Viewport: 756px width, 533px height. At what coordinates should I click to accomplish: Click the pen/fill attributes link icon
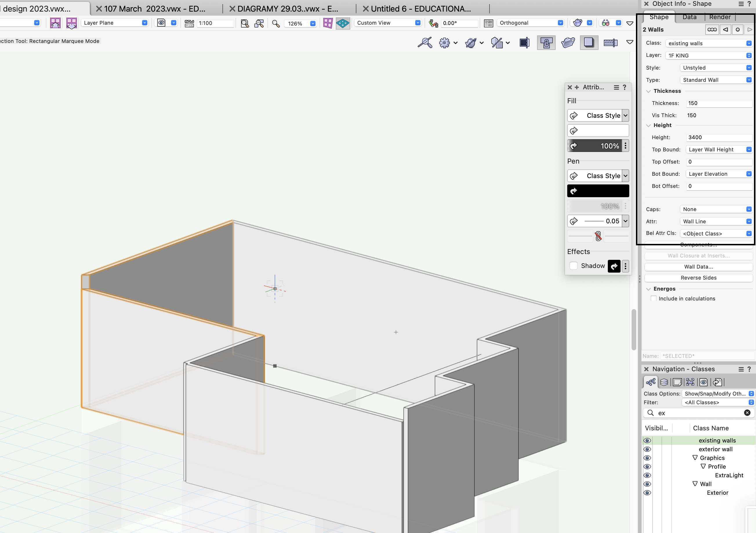[x=598, y=236]
